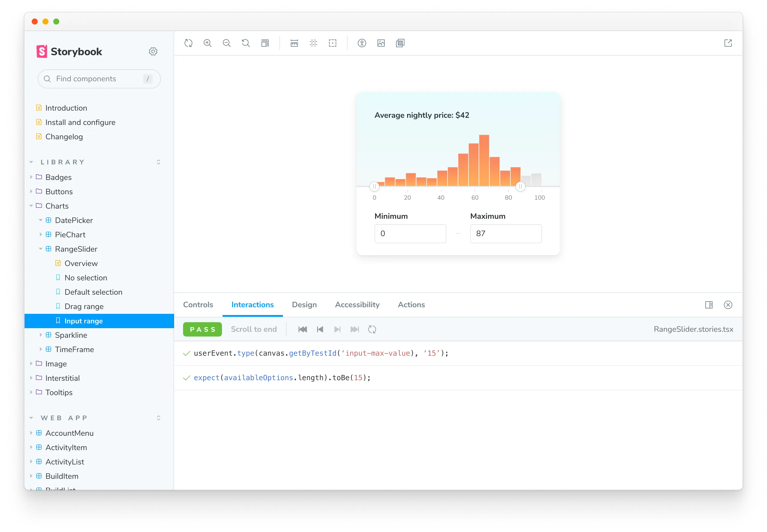Image resolution: width=767 pixels, height=532 pixels.
Task: Expand the ActivityList component
Action: [x=31, y=461]
